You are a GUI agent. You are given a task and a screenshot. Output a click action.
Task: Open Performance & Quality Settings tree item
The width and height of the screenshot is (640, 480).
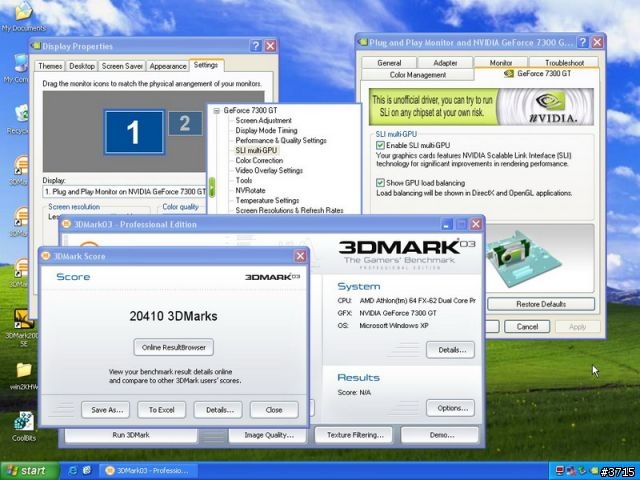(x=281, y=140)
